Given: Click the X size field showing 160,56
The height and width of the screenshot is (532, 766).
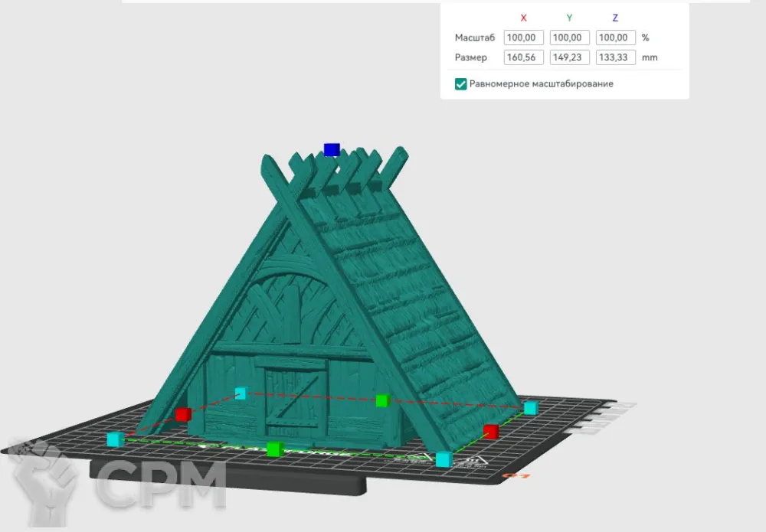Looking at the screenshot, I should 523,57.
